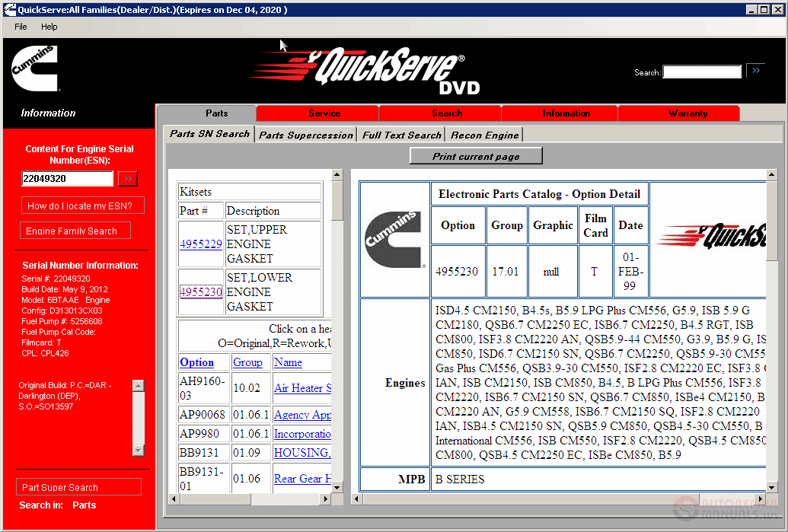Select the Full Text Search subtab

[x=401, y=135]
